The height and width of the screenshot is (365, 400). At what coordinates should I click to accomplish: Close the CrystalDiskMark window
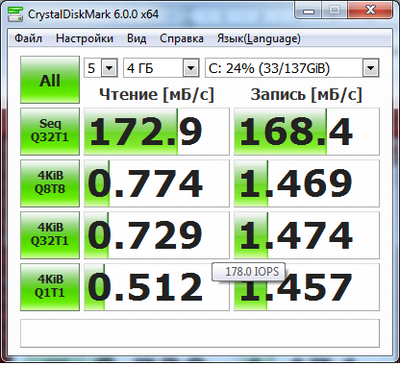(370, 10)
